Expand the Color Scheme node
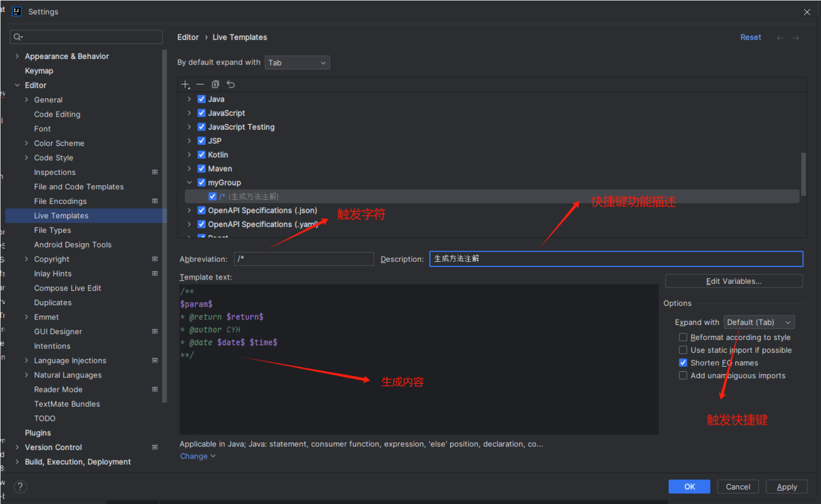This screenshot has width=821, height=504. (x=26, y=143)
